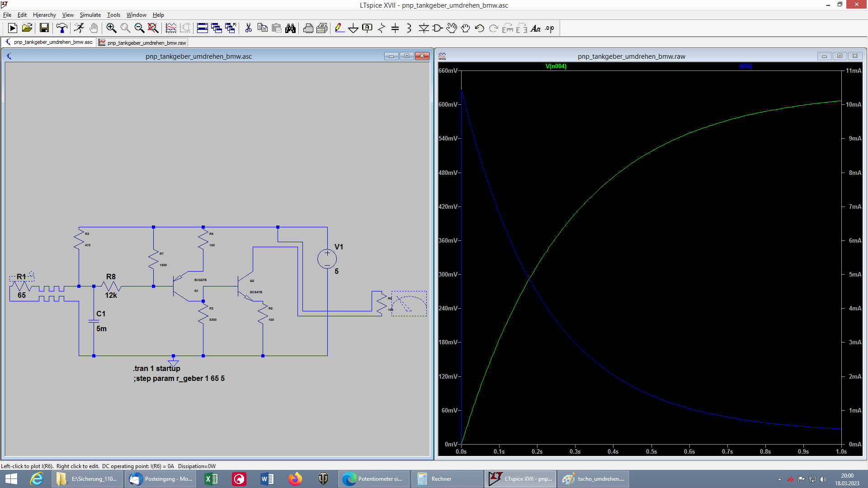Run the simulation with the running man icon
The width and height of the screenshot is (868, 488).
[79, 28]
